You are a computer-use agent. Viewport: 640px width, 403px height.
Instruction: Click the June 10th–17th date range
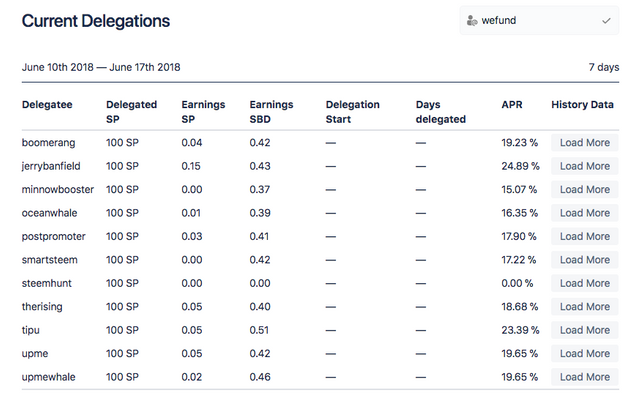101,67
